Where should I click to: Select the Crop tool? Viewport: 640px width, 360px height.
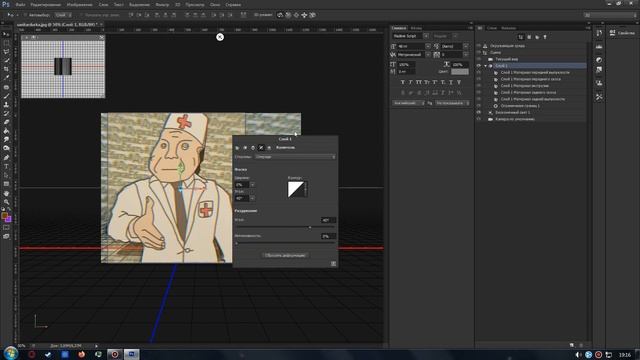[6, 69]
